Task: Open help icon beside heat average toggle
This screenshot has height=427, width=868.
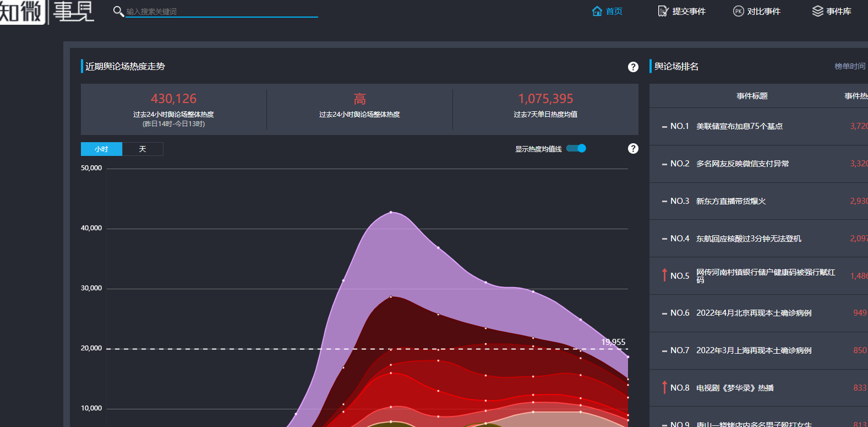Action: (x=633, y=148)
